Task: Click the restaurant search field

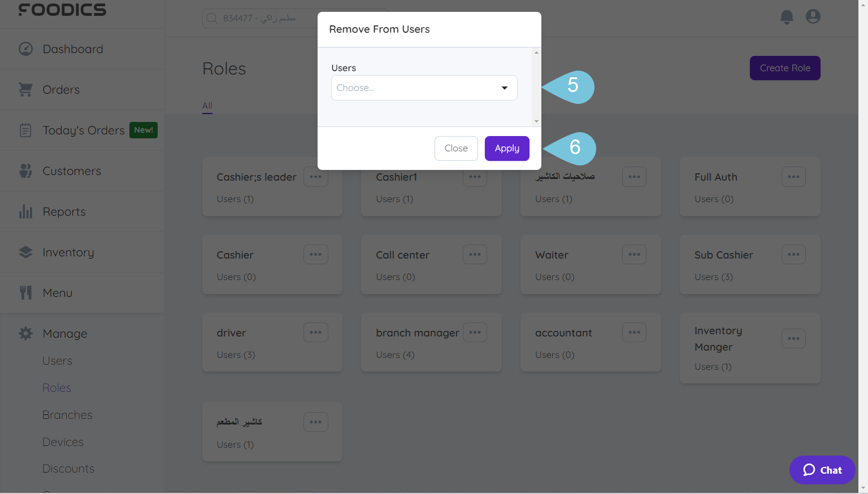Action: 271,18
